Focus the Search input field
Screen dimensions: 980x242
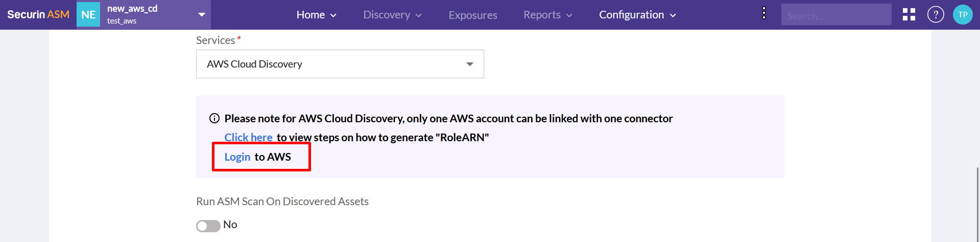click(836, 15)
